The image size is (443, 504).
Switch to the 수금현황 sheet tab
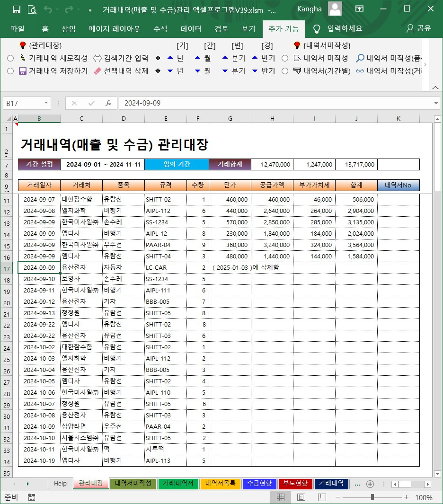pos(259,484)
